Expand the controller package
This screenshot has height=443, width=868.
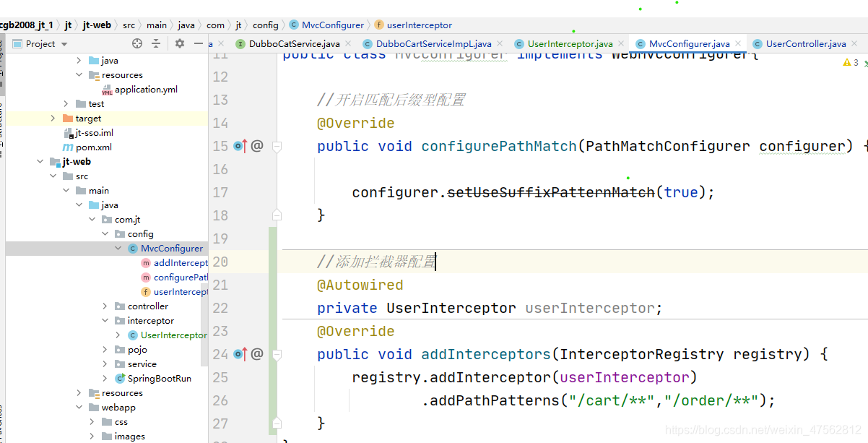tap(105, 306)
